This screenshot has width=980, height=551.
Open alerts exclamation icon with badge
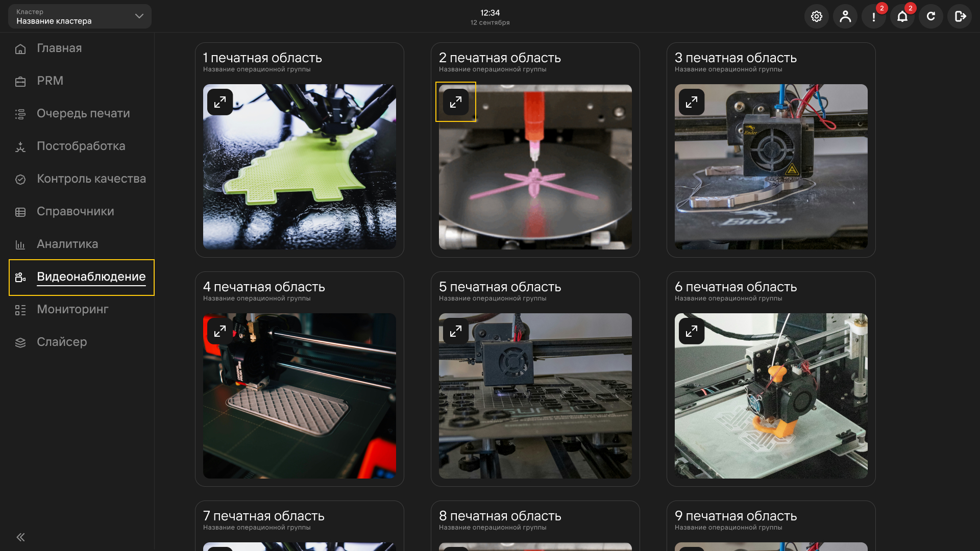[x=874, y=16]
